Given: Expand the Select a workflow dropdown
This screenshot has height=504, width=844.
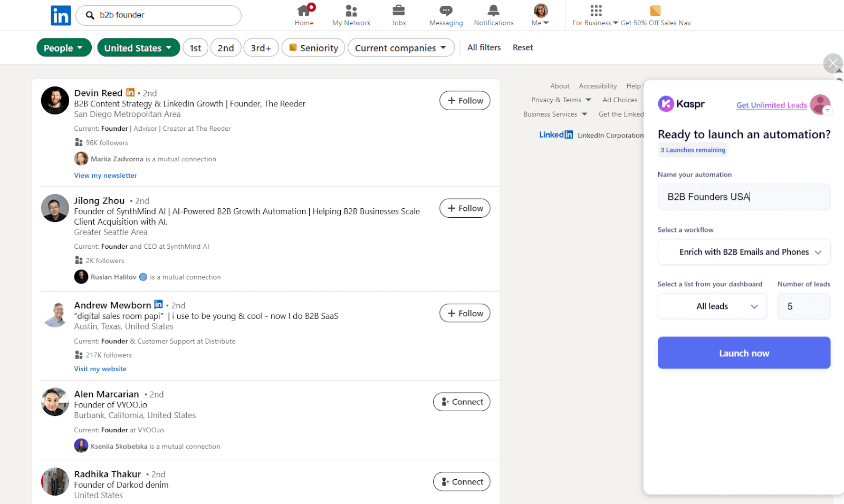Looking at the screenshot, I should [x=744, y=252].
